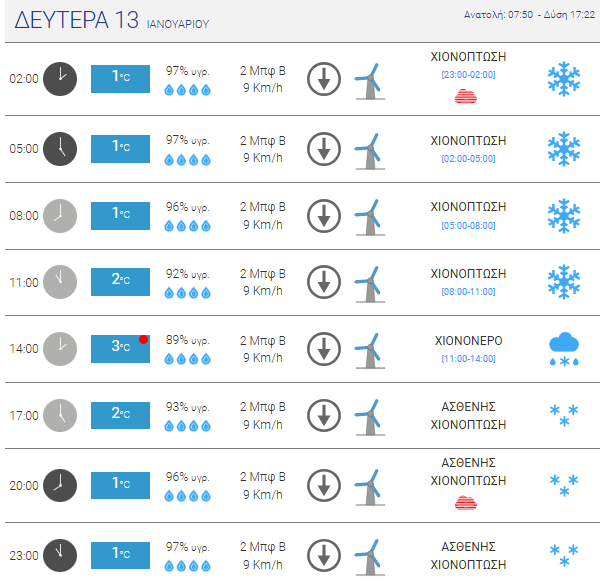The height and width of the screenshot is (585, 600).
Task: Click the sleet cloud icon at 14:00
Action: tap(564, 349)
